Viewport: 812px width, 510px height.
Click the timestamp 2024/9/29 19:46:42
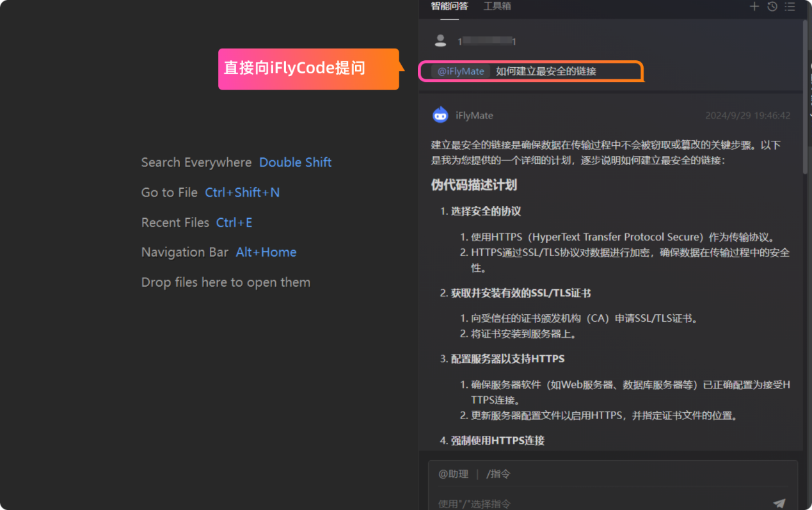(747, 116)
